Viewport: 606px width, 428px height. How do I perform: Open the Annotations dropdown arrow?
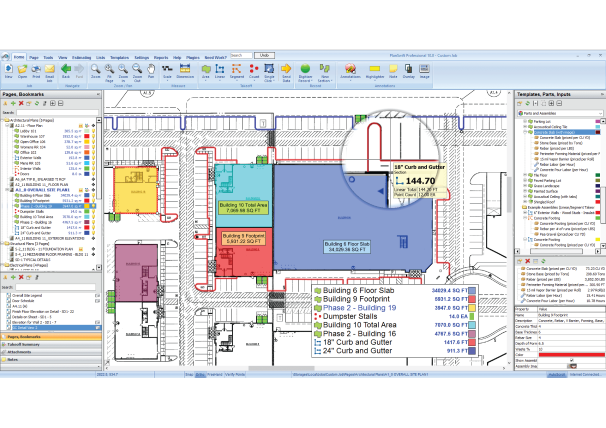click(x=350, y=80)
